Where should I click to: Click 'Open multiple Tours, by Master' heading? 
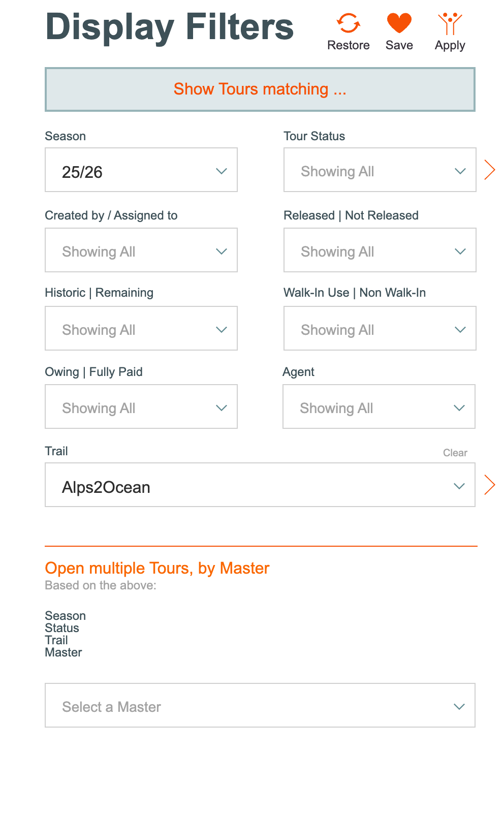click(x=157, y=568)
